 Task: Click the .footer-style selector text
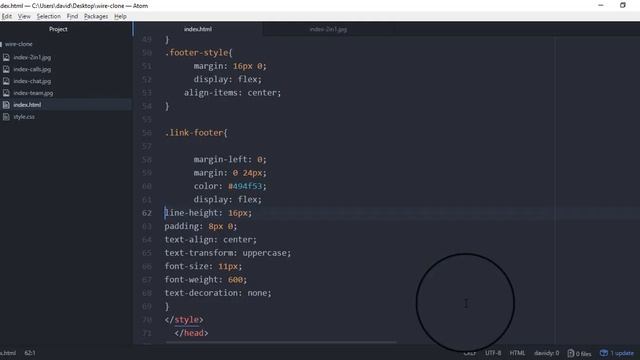(x=196, y=53)
